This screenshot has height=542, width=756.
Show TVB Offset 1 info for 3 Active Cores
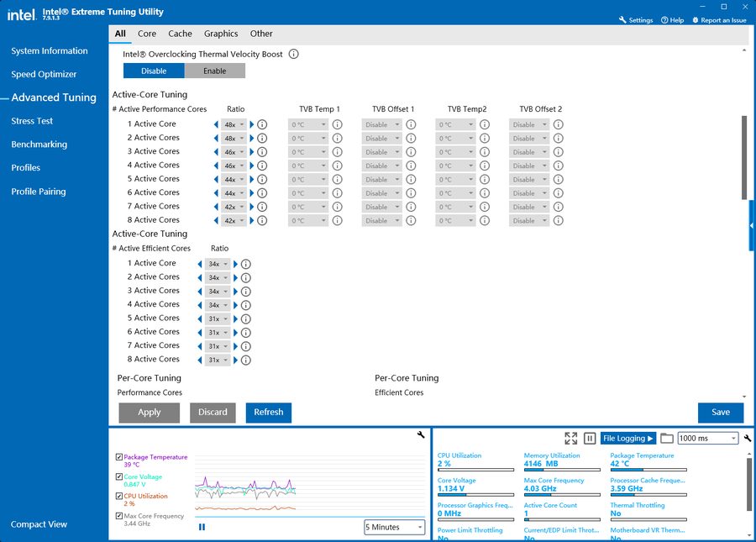click(411, 152)
